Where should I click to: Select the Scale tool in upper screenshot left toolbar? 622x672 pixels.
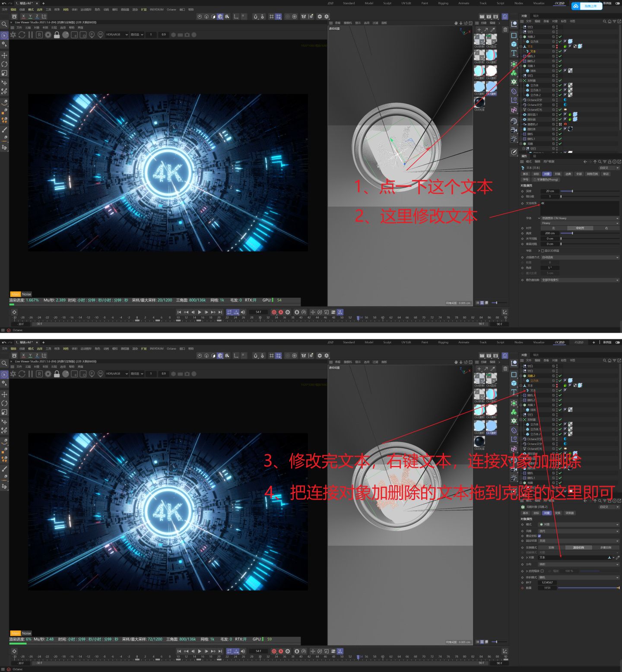[4, 73]
